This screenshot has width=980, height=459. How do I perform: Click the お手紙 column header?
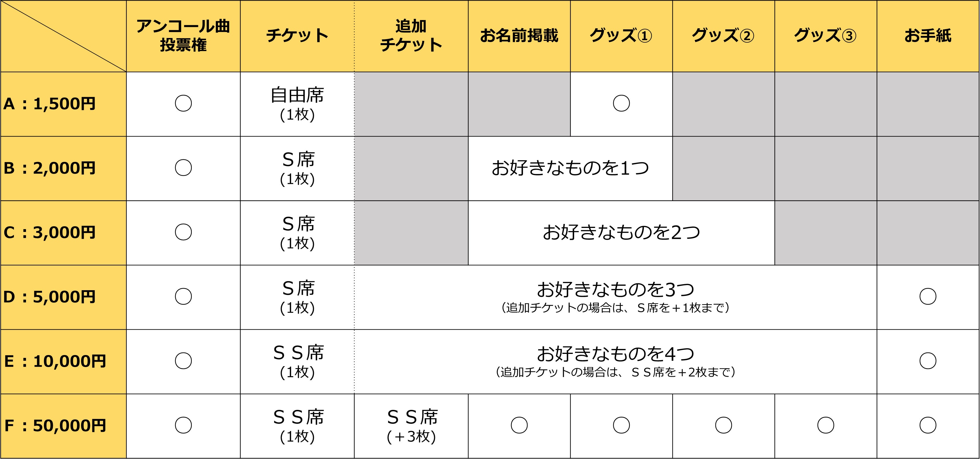point(927,36)
